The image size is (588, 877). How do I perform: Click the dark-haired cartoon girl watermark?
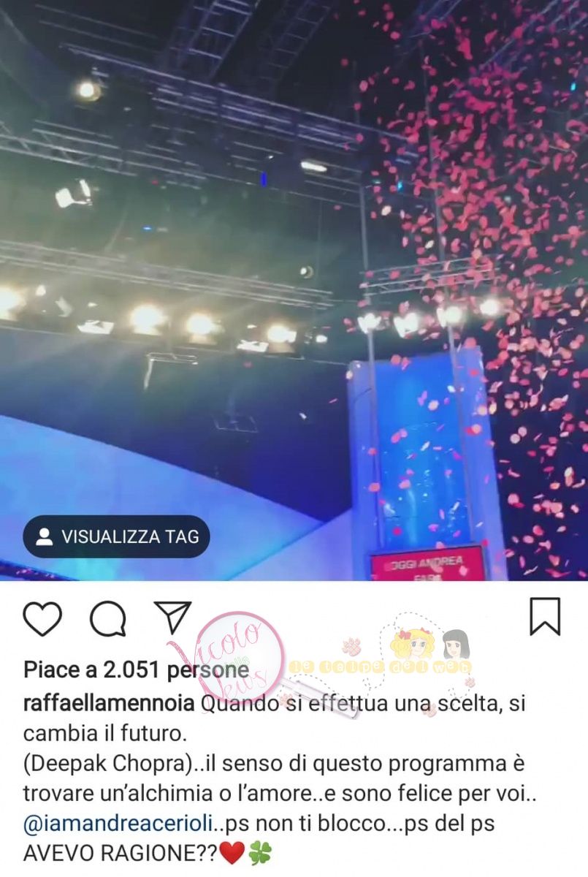click(456, 643)
